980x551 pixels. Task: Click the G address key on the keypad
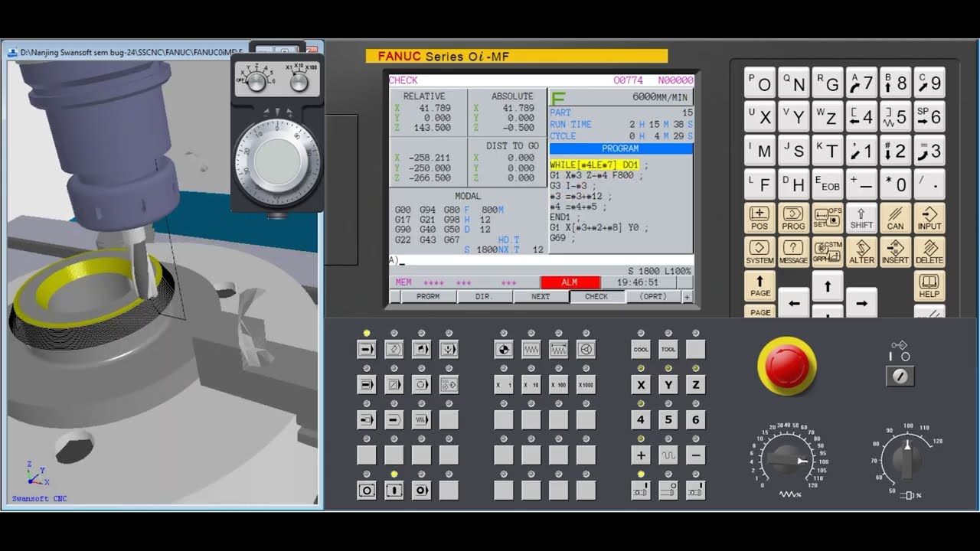(828, 83)
